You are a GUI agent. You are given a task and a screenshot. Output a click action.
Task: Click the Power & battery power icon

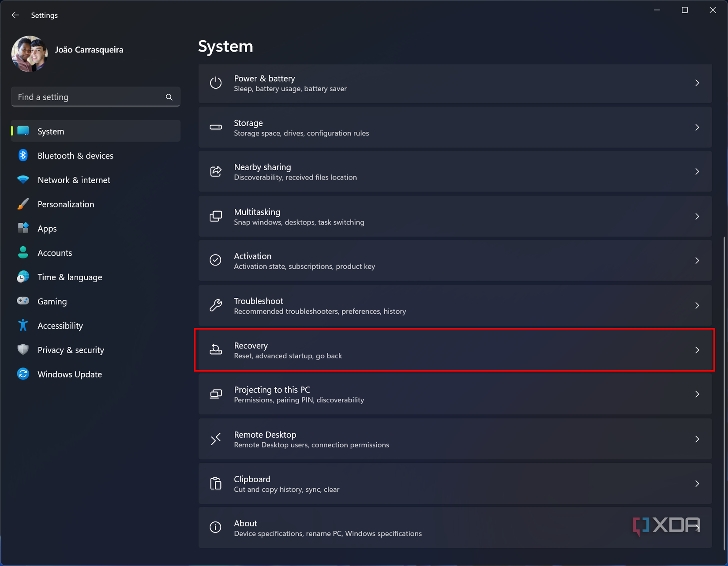pyautogui.click(x=216, y=83)
